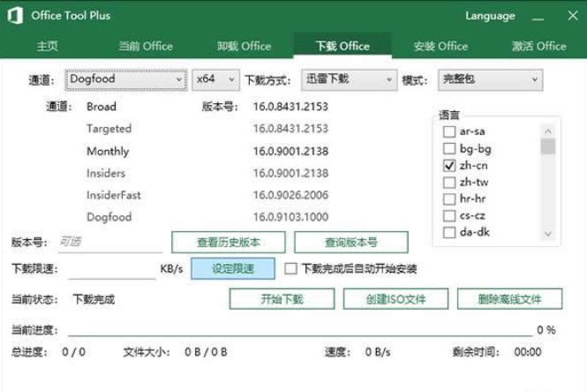Click version number 16.0.9026.2006

click(x=291, y=195)
